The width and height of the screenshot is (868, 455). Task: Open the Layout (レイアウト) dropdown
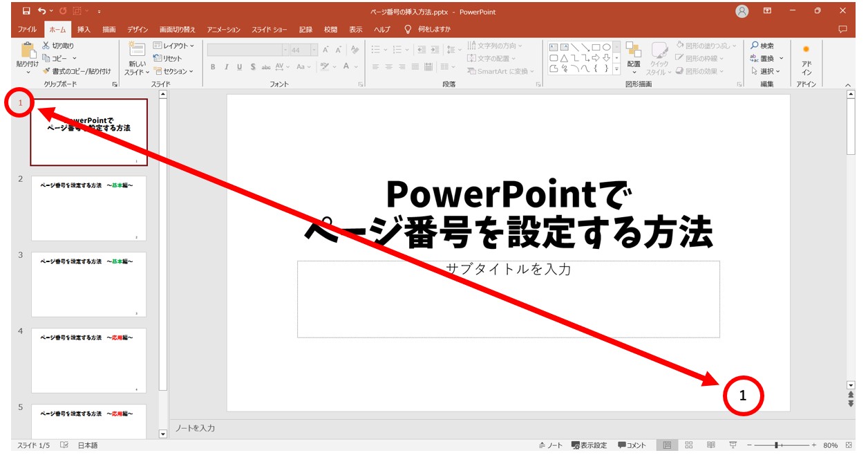(x=173, y=46)
